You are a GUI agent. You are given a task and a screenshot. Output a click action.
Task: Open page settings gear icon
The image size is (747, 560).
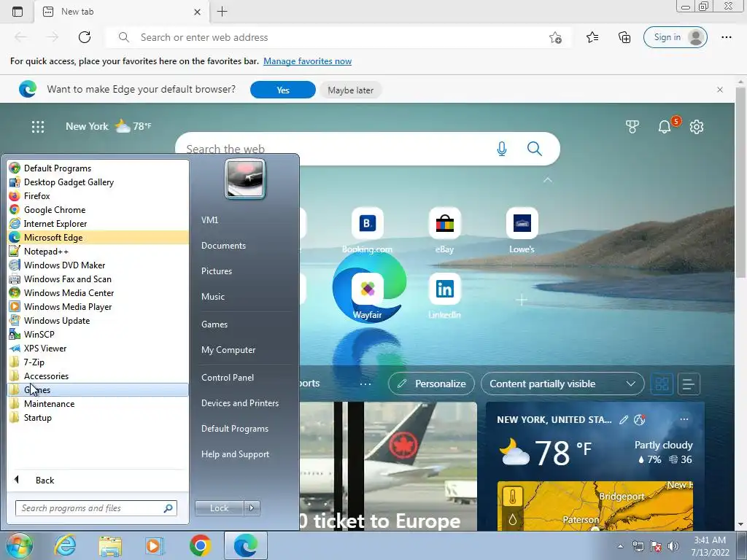[x=697, y=127]
